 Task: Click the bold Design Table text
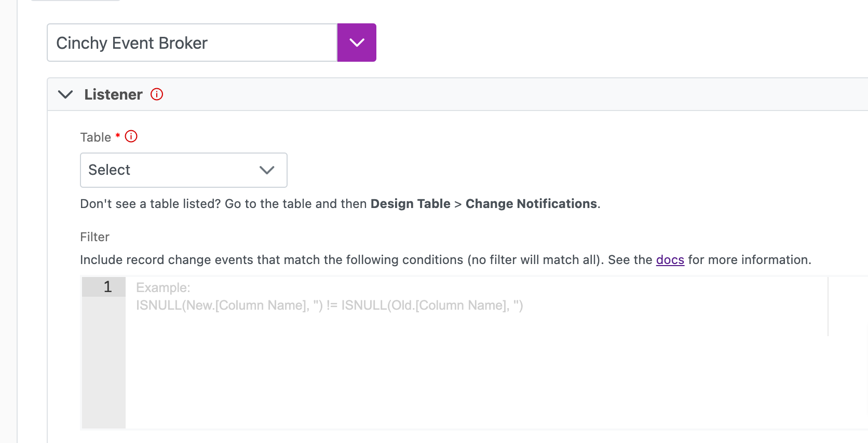pyautogui.click(x=410, y=204)
